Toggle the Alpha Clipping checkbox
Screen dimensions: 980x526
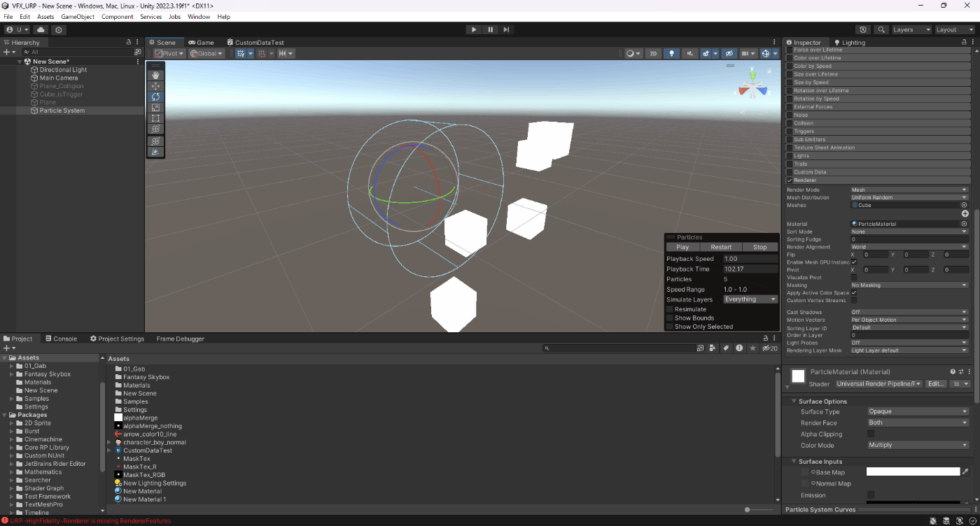[871, 434]
